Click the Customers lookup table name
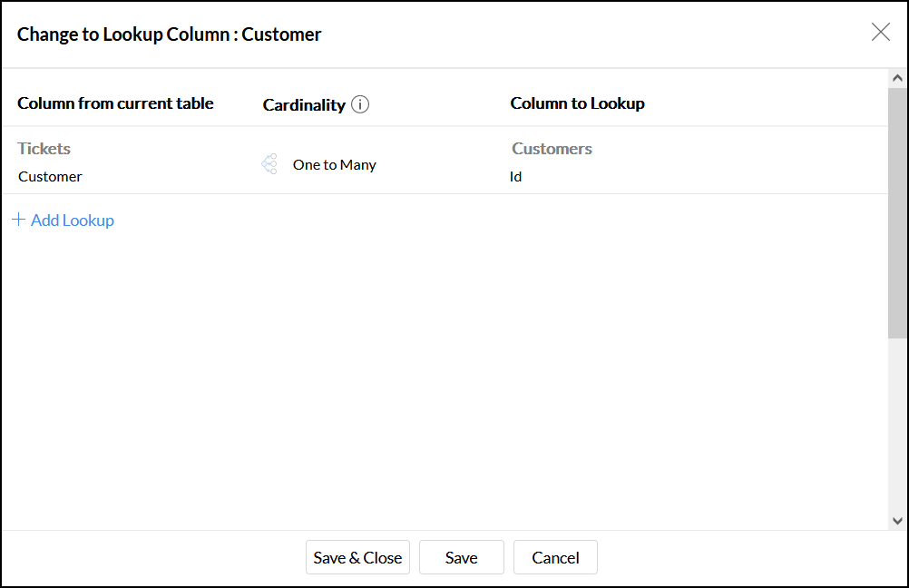Image resolution: width=909 pixels, height=588 pixels. coord(552,149)
